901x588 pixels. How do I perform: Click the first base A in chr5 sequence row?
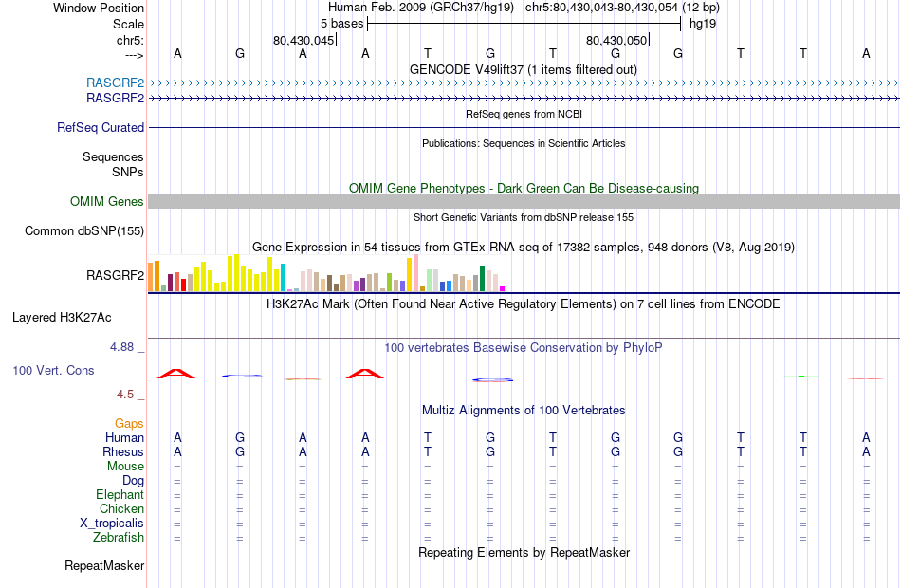tap(177, 53)
